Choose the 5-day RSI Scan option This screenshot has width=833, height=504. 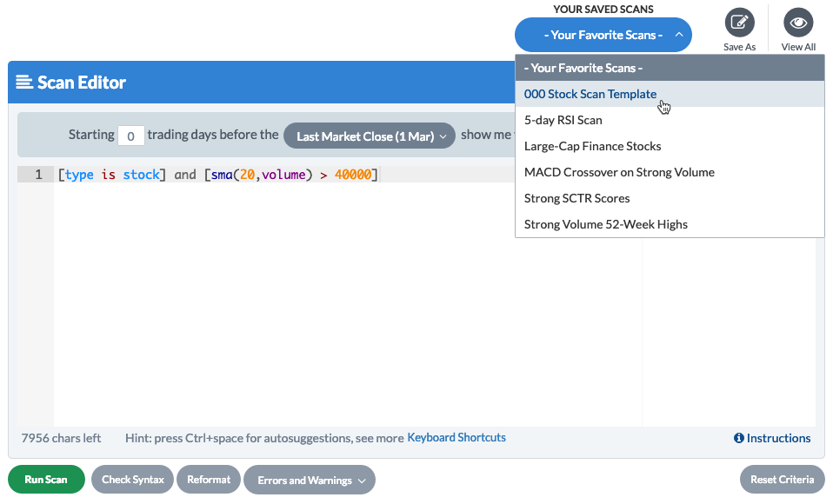563,120
